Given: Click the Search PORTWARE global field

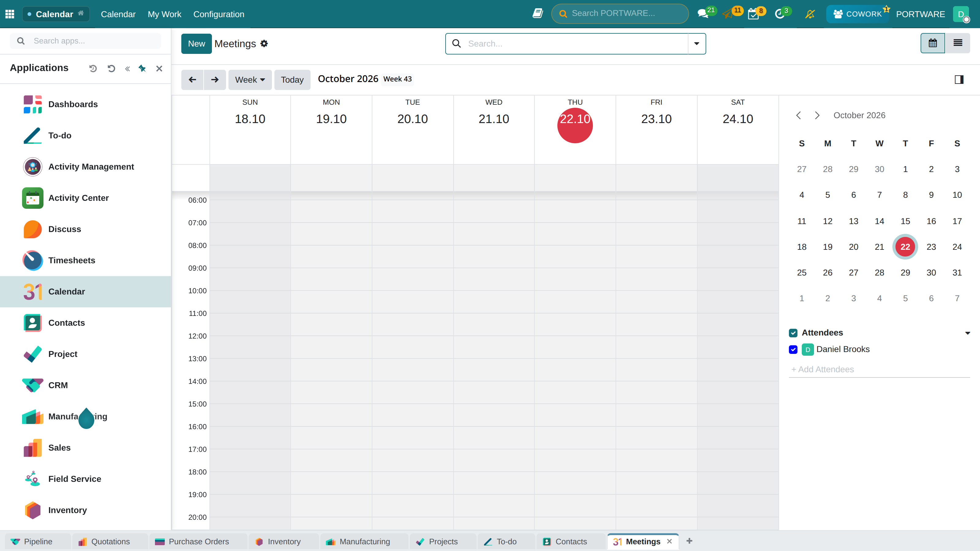Looking at the screenshot, I should pos(620,14).
